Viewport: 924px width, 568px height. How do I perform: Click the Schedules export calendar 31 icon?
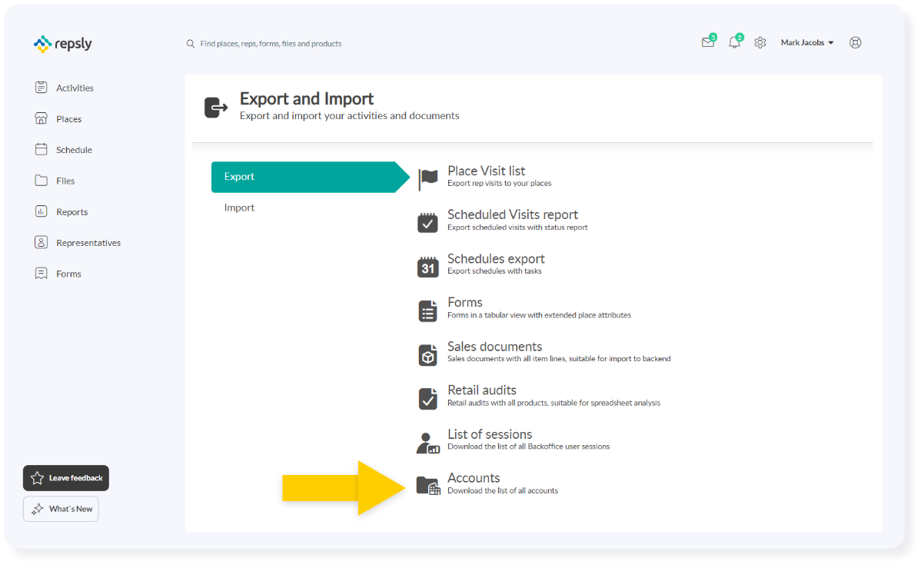428,267
